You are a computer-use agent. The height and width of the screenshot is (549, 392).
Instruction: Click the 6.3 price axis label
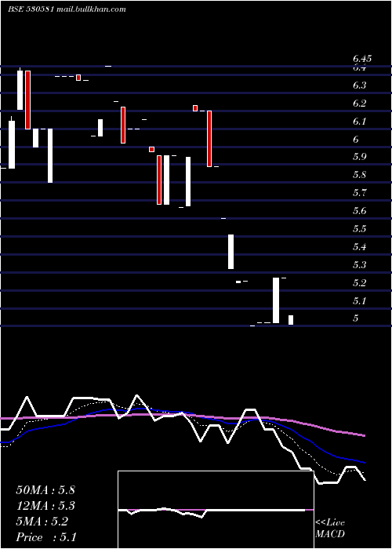tap(359, 85)
